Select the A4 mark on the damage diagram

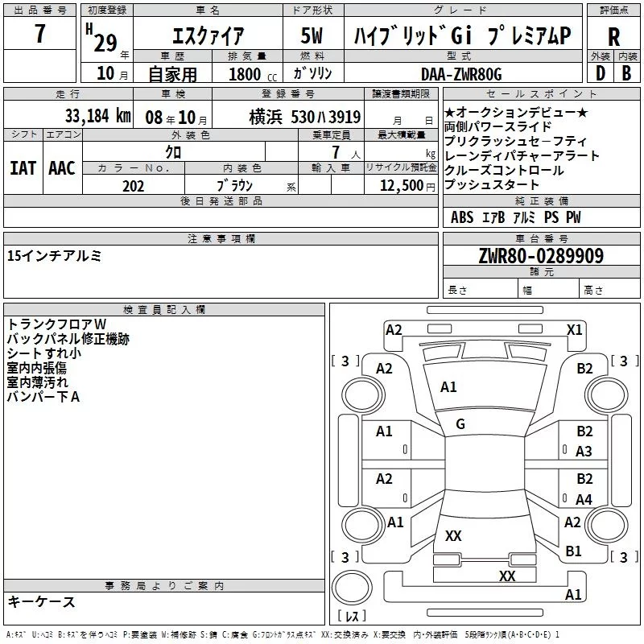(x=584, y=499)
